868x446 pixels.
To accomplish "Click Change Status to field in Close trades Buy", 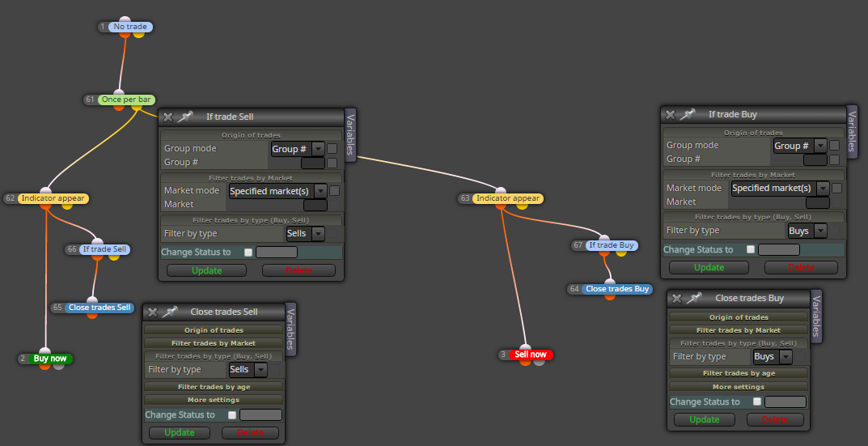I will pyautogui.click(x=785, y=402).
